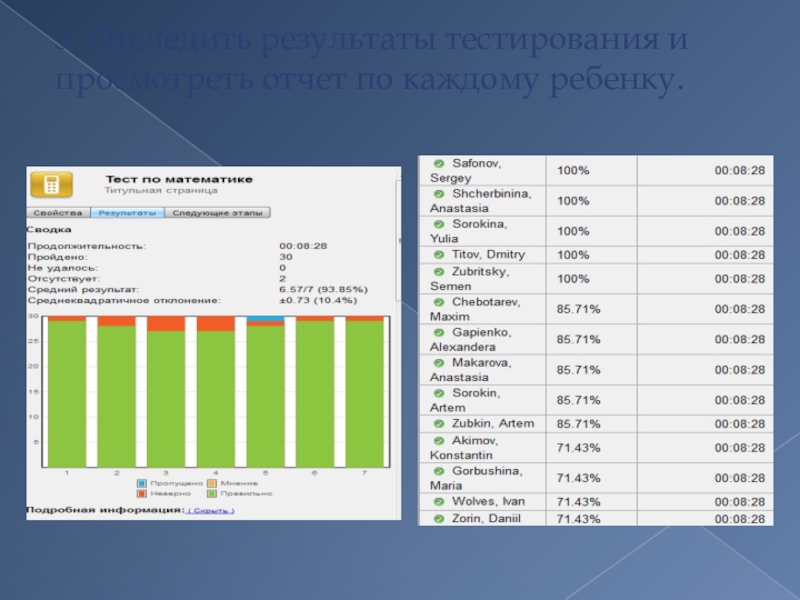Viewport: 800px width, 600px height.
Task: Click the 100% score of Safonov, Sergey
Action: (x=573, y=170)
